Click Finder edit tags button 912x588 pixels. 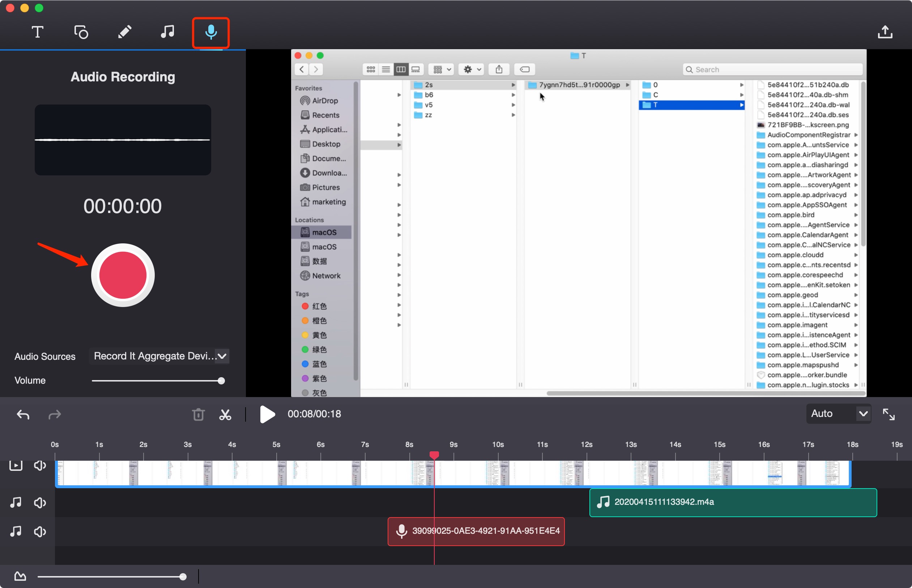coord(524,69)
